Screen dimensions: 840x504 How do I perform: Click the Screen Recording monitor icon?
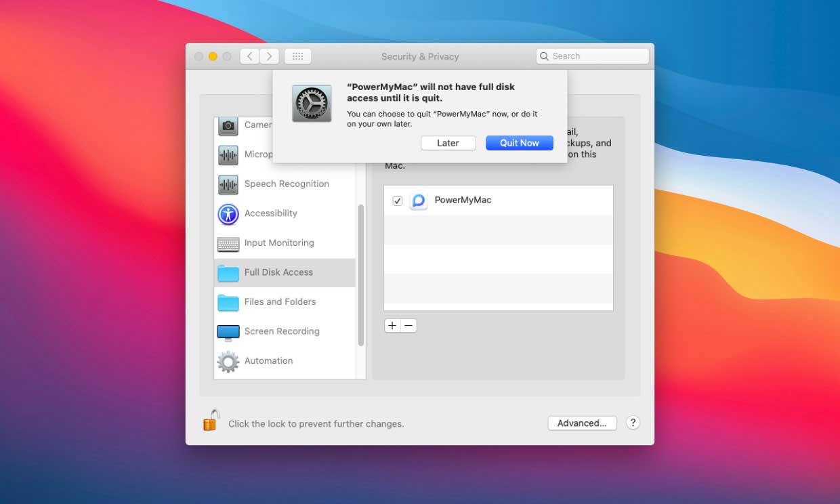coord(228,333)
